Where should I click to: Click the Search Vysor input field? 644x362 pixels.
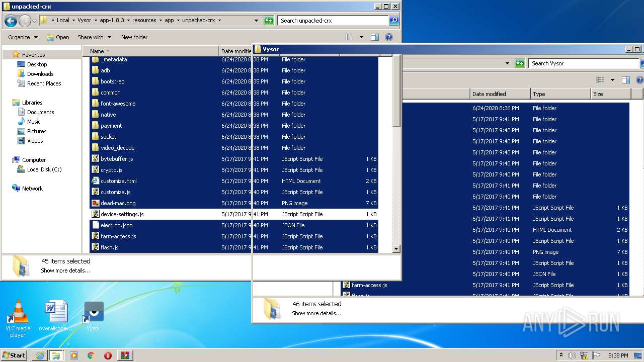pos(584,63)
